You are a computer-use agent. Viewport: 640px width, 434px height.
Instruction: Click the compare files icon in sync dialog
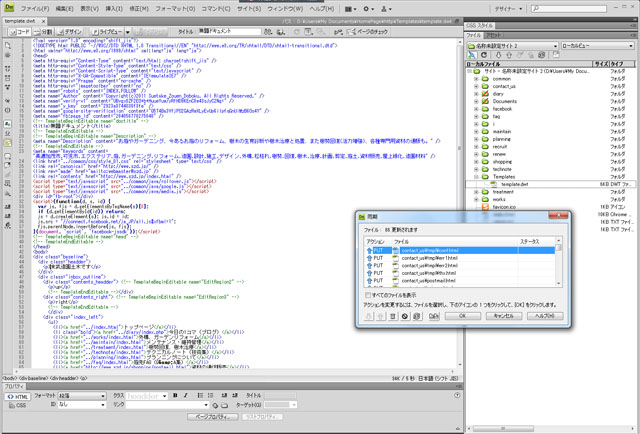coord(434,316)
